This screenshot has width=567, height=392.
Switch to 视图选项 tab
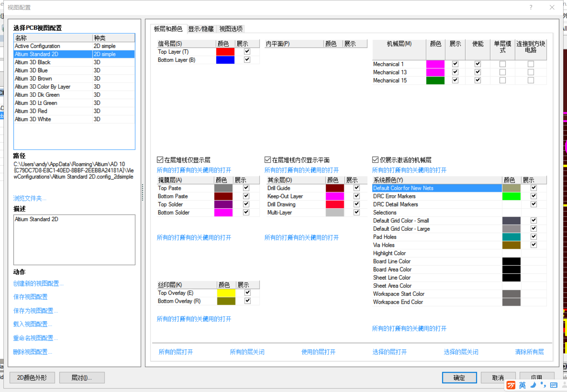[x=231, y=29]
